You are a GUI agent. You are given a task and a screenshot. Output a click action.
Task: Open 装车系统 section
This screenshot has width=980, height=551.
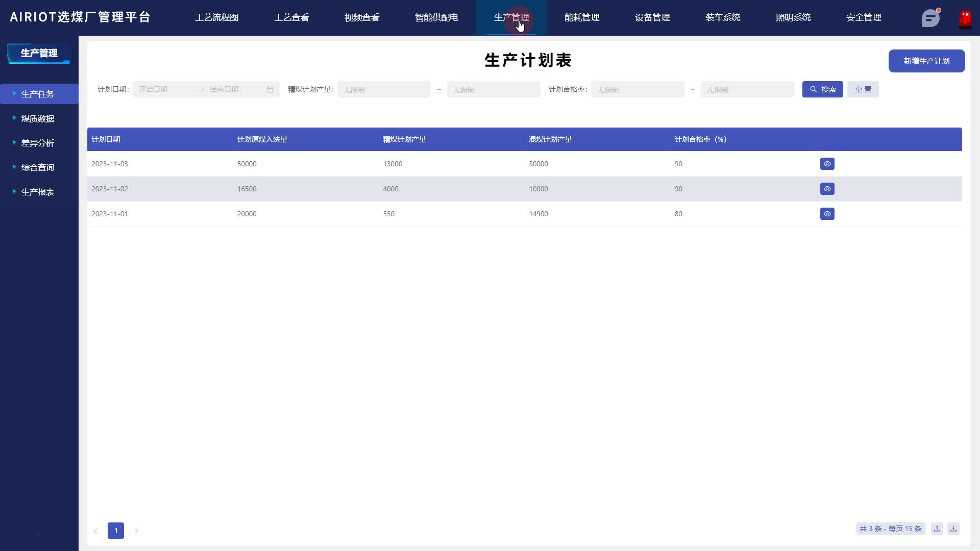[723, 17]
